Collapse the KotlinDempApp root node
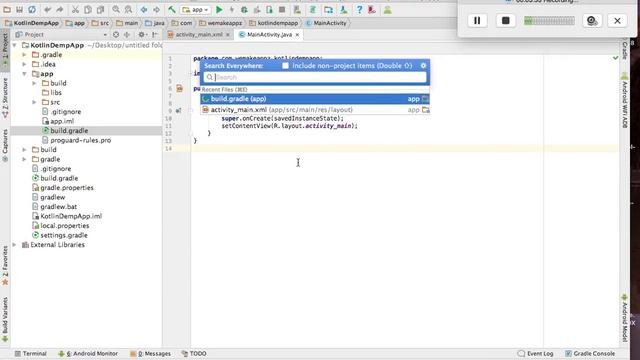Screen dimensions: 640x360 click(x=15, y=45)
